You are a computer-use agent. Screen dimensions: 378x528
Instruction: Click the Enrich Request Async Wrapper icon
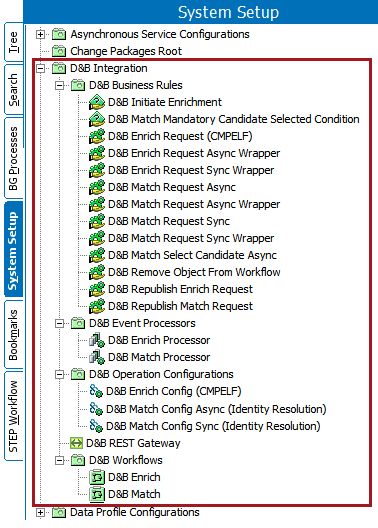point(97,153)
